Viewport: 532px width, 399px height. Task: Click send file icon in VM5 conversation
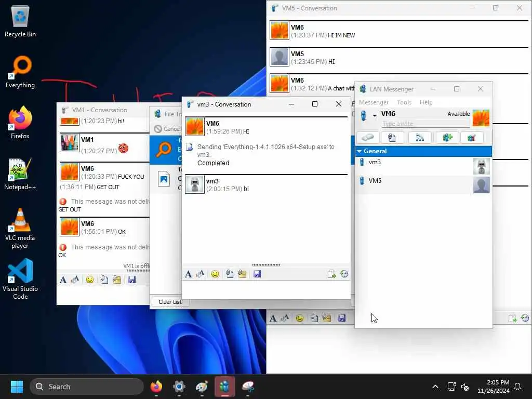314,318
